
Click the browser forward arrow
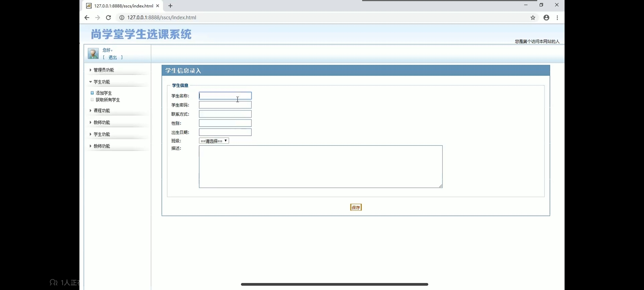pyautogui.click(x=98, y=17)
